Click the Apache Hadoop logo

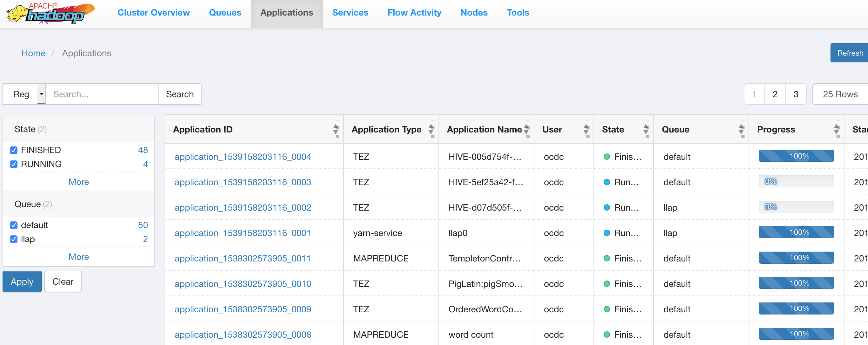51,13
